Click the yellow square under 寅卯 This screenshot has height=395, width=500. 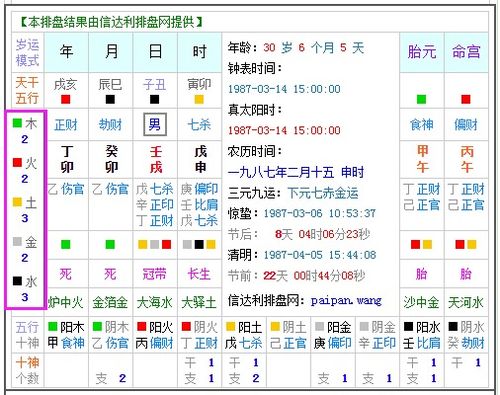click(x=199, y=99)
